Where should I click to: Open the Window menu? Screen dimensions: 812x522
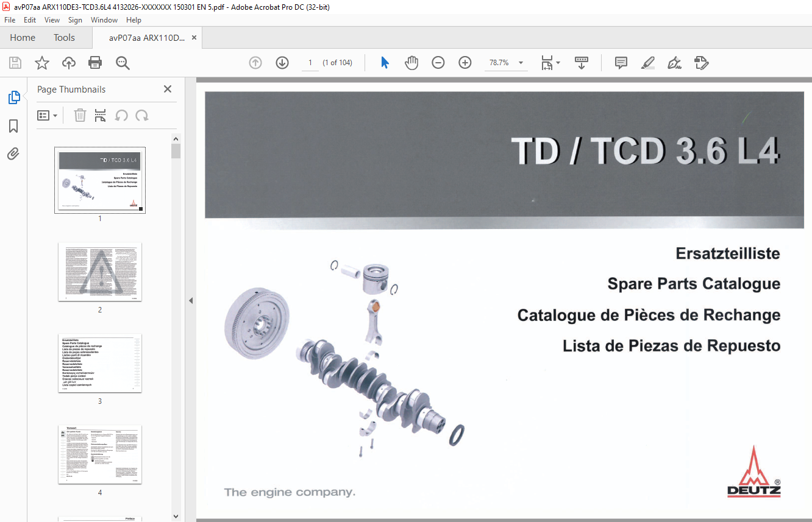(104, 20)
